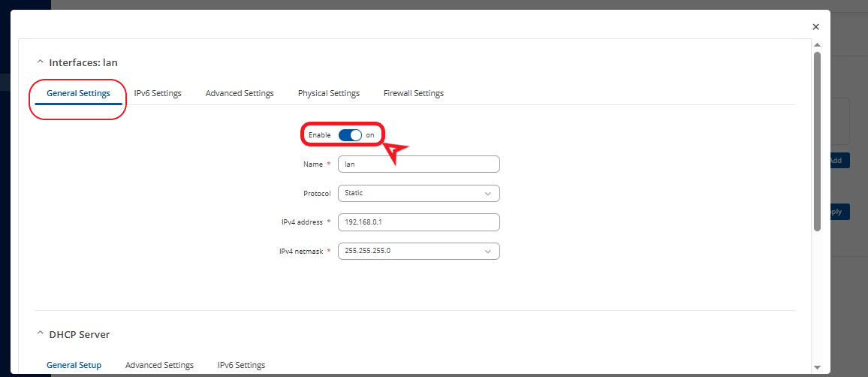Viewport: 868px width, 377px height.
Task: Open DHCP Server Advanced Settings tab
Action: (x=159, y=365)
